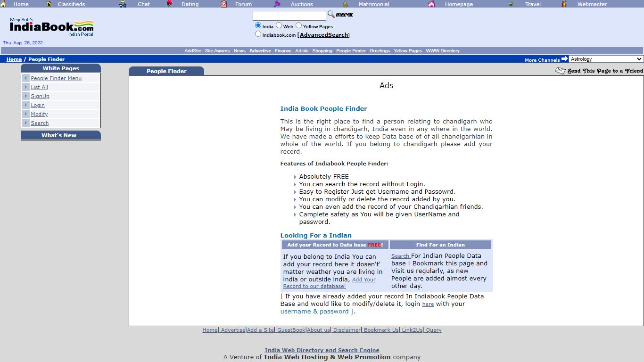Open List All in the sidebar

[x=39, y=87]
